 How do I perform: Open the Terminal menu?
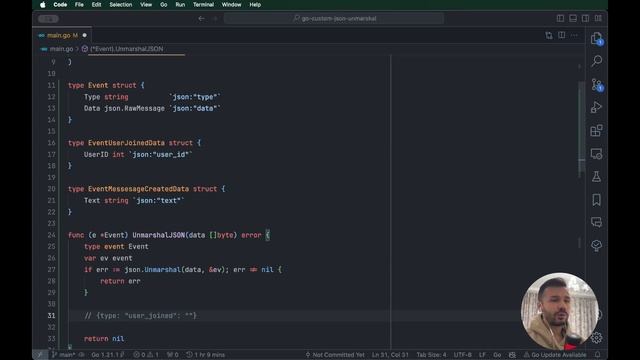(x=203, y=5)
